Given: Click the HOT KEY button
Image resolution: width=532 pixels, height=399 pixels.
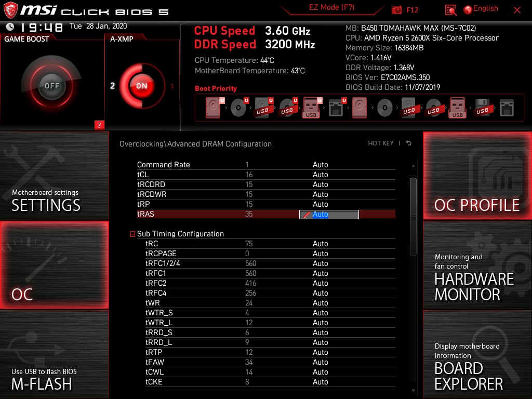Looking at the screenshot, I should tap(381, 143).
